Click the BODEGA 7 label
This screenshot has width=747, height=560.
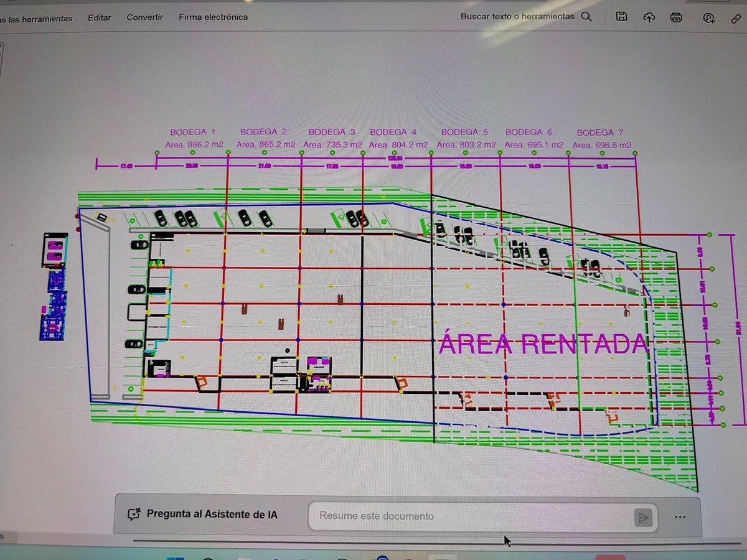pos(600,133)
